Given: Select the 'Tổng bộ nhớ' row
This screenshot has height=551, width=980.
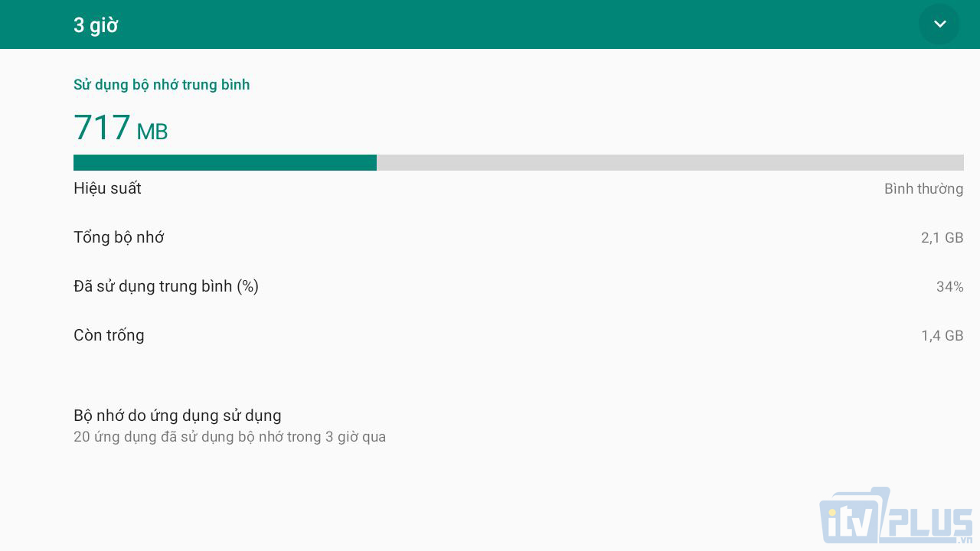Looking at the screenshot, I should 490,237.
